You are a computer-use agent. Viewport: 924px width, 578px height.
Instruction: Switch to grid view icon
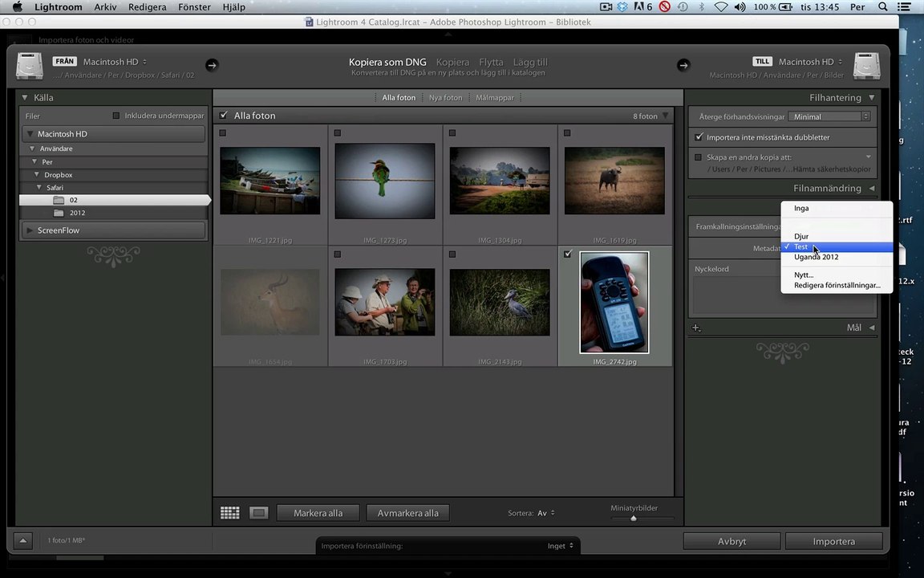230,512
